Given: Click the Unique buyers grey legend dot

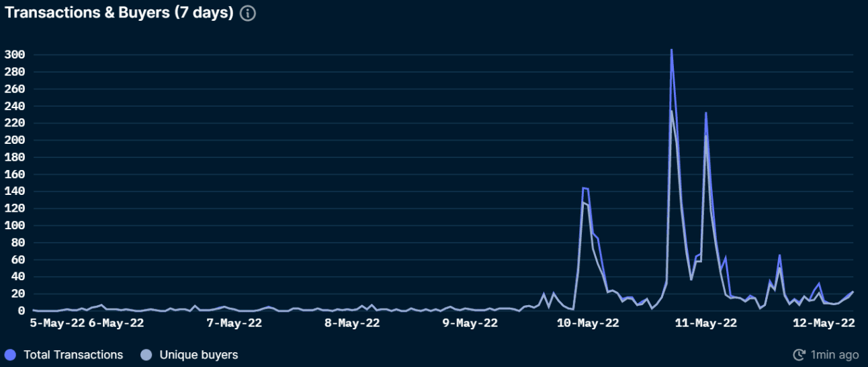Looking at the screenshot, I should coord(146,354).
